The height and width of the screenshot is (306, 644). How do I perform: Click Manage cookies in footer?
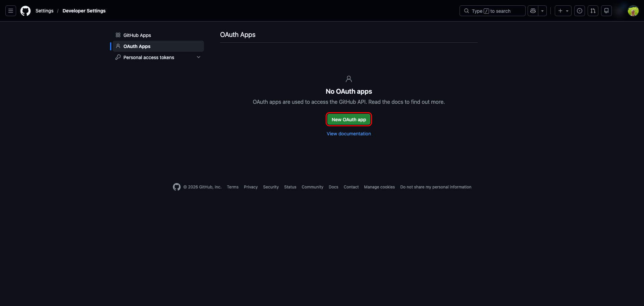(x=379, y=187)
